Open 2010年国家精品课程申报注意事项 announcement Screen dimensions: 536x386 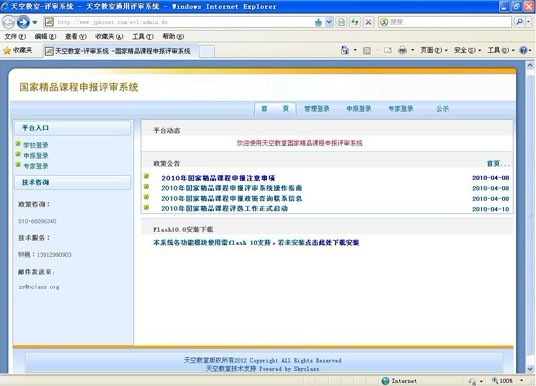(x=218, y=178)
